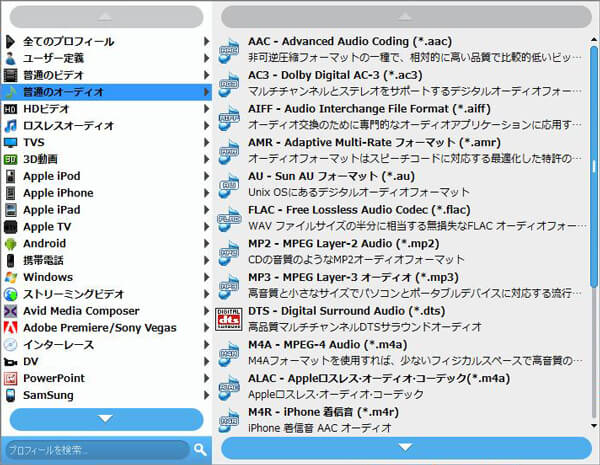Click the Adobe Premiere/Sony Vegas icon
600x465 pixels.
[x=10, y=328]
